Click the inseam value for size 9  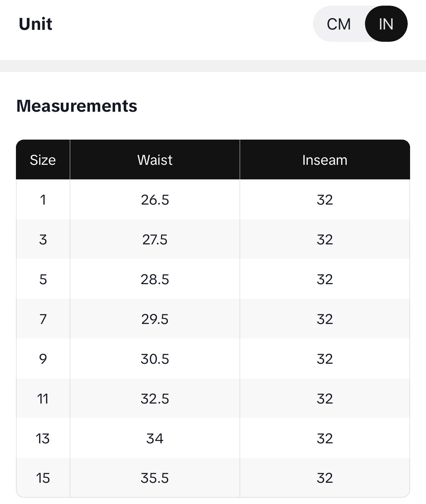[324, 359]
